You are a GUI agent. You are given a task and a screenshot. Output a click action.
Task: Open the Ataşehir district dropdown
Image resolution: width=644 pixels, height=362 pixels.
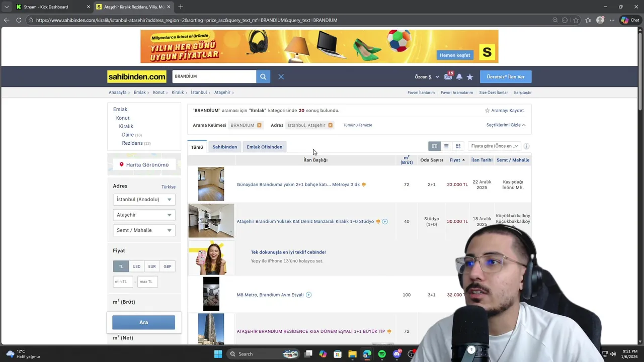click(144, 215)
